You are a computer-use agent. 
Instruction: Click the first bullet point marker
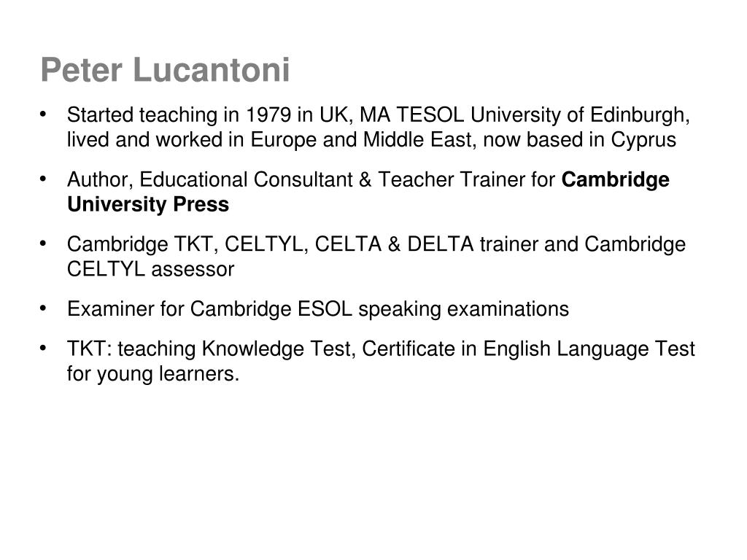coord(43,114)
